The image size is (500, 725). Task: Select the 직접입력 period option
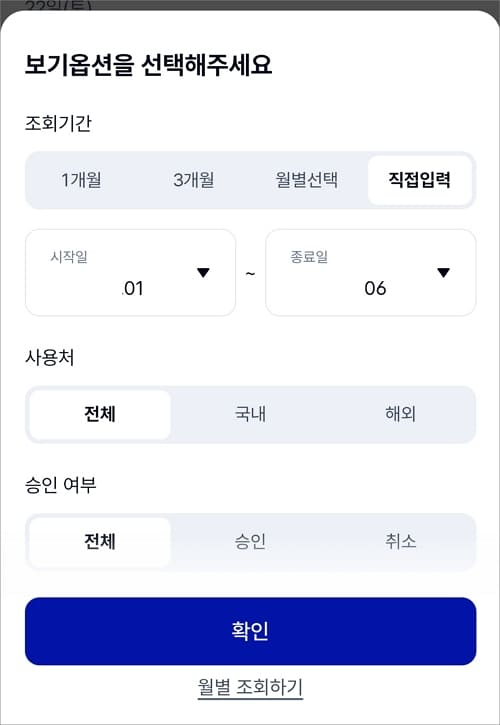pyautogui.click(x=420, y=180)
